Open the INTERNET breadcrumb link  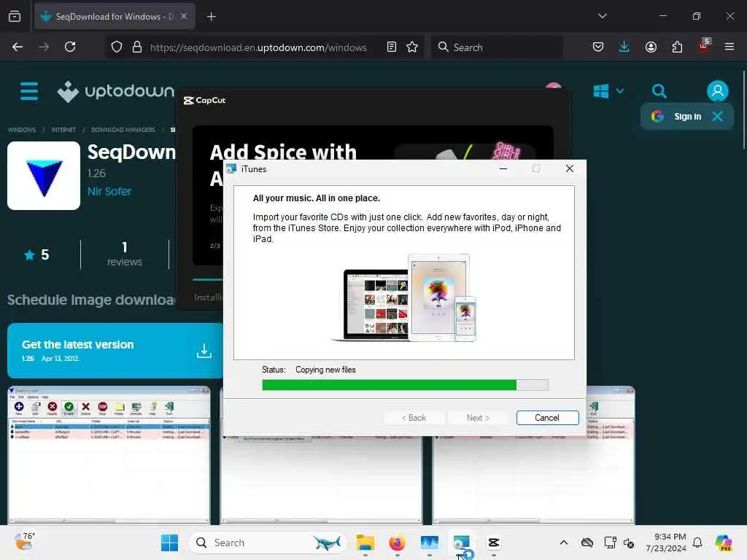click(x=63, y=130)
